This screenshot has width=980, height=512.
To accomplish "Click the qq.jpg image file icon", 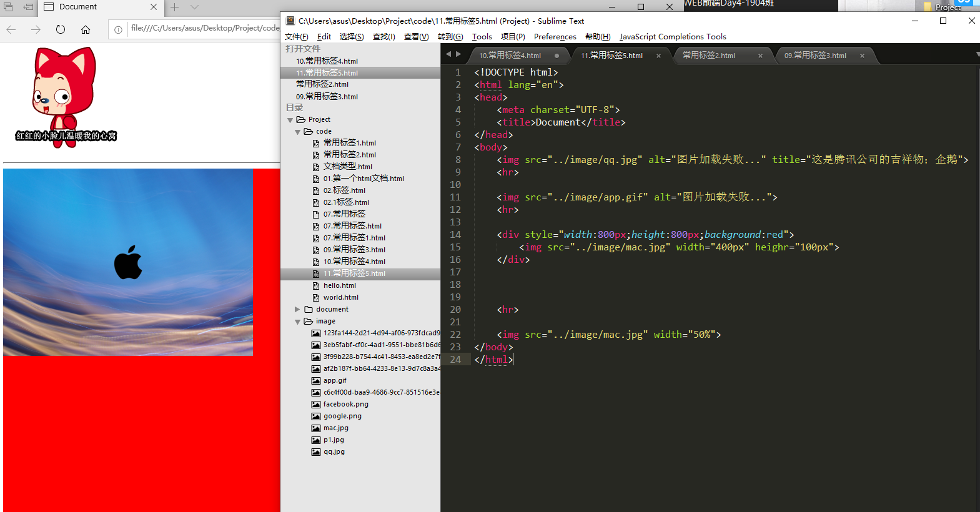I will coord(316,452).
